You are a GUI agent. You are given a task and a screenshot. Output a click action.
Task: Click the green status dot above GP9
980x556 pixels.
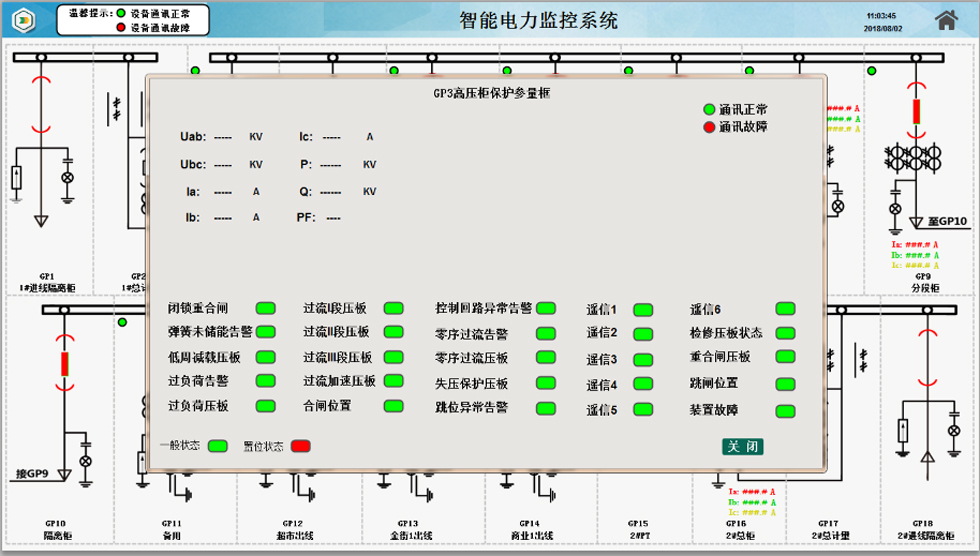tap(872, 71)
